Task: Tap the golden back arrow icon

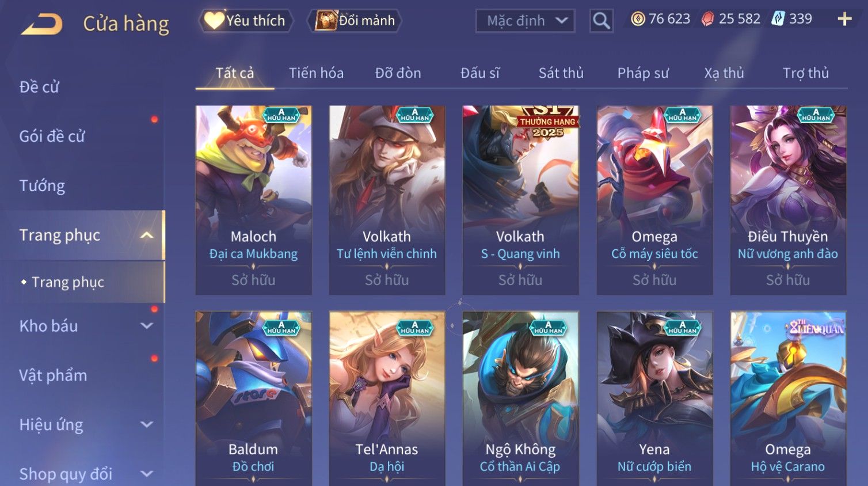Action: [42, 24]
